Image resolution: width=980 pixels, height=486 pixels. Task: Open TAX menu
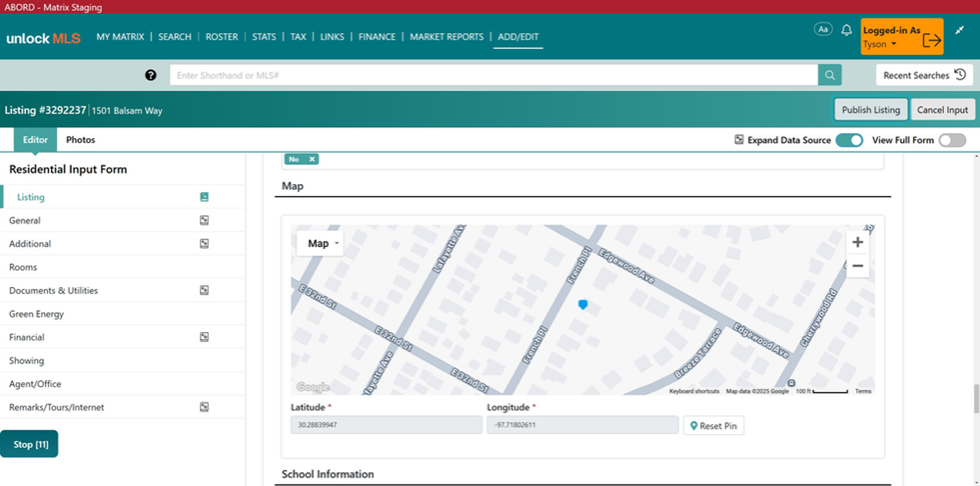[x=298, y=37]
